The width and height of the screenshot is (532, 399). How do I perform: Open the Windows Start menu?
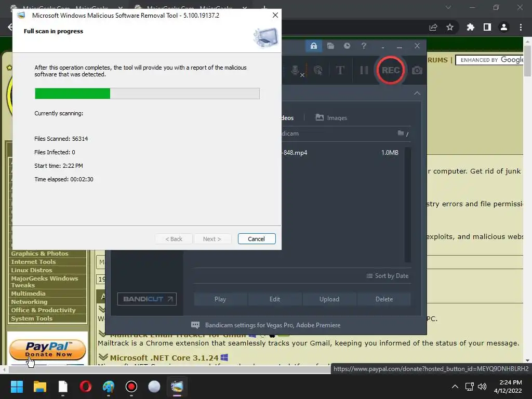[17, 387]
